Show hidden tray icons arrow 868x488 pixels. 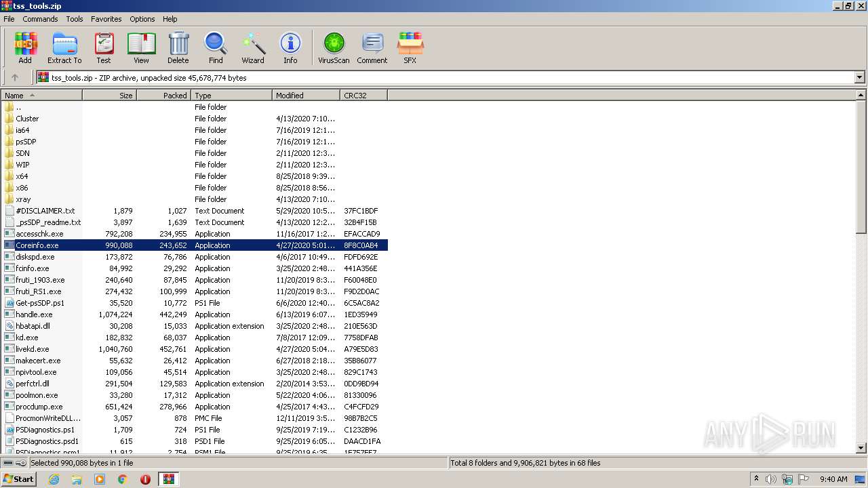[x=756, y=479]
